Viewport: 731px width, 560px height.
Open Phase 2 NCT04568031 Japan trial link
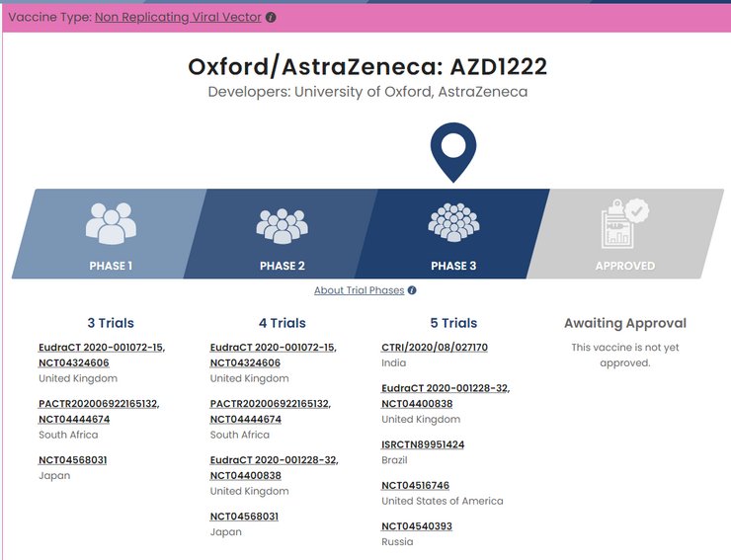[x=244, y=517]
